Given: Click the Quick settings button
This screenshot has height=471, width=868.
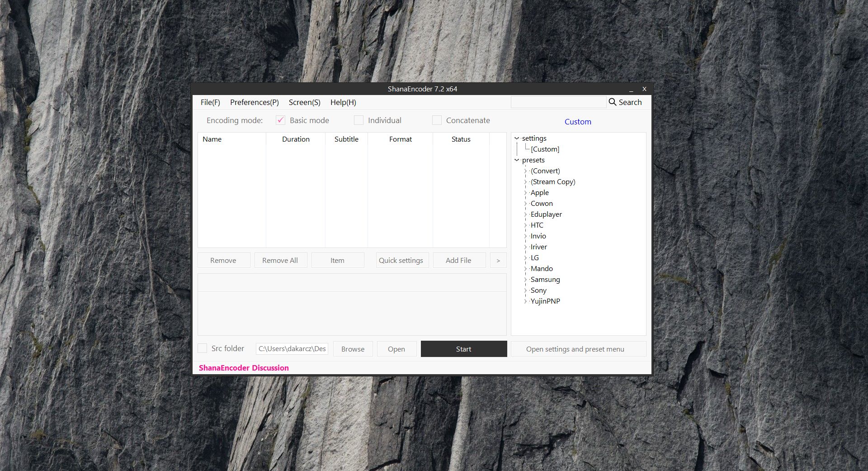Looking at the screenshot, I should click(x=401, y=261).
